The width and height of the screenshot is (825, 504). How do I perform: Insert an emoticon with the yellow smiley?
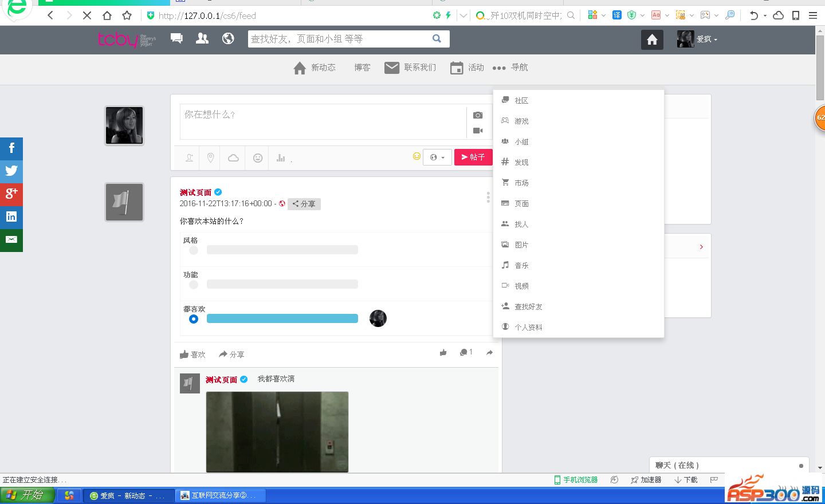pyautogui.click(x=417, y=156)
